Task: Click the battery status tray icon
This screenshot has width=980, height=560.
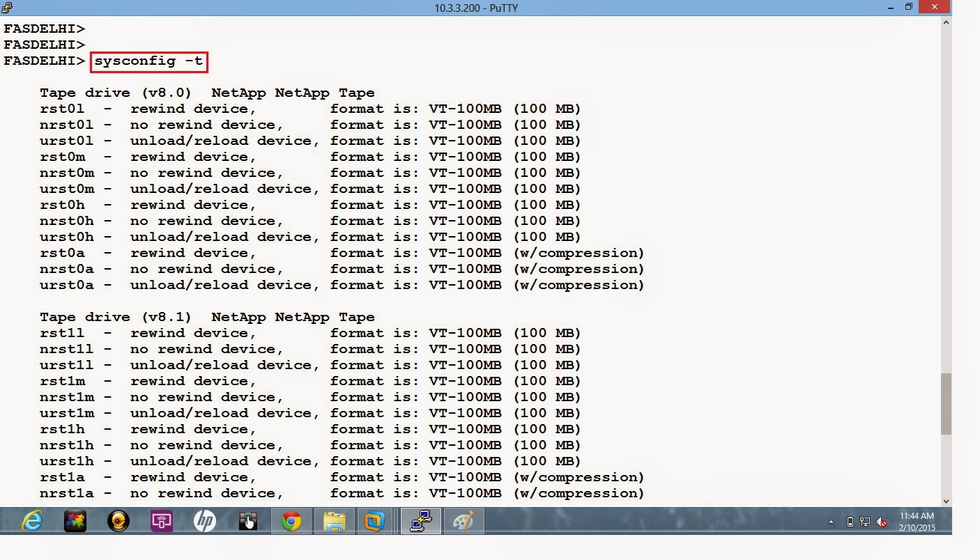Action: coord(850,520)
